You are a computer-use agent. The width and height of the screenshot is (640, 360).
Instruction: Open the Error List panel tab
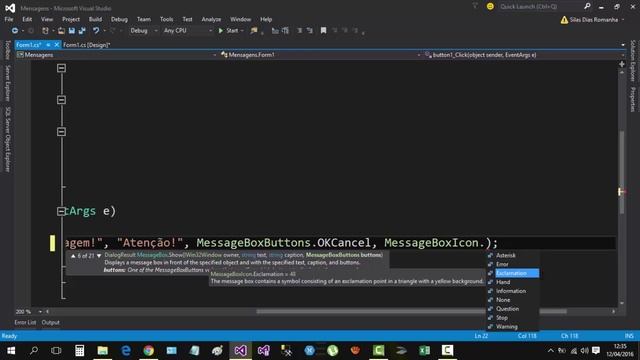coord(25,322)
